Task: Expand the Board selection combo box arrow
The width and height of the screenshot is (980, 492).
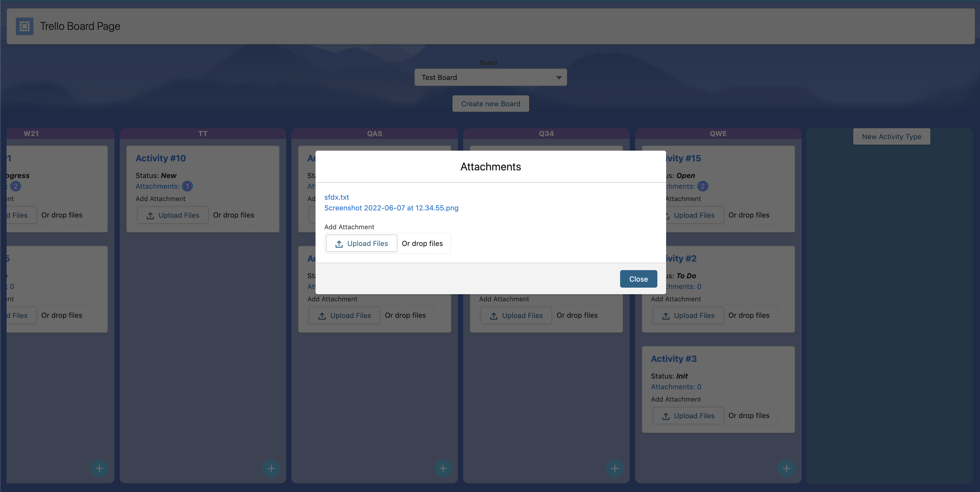Action: pyautogui.click(x=558, y=77)
